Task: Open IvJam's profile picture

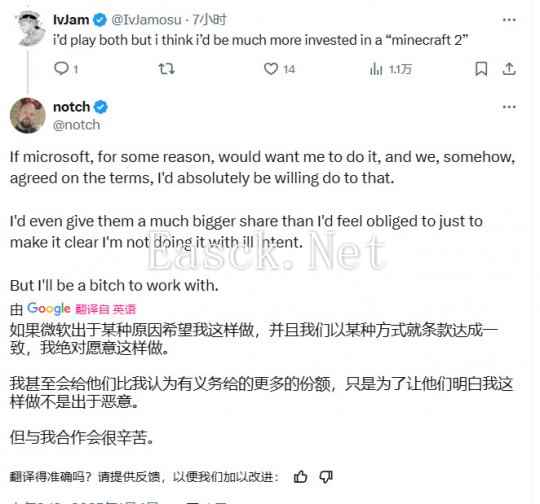Action: point(29,28)
